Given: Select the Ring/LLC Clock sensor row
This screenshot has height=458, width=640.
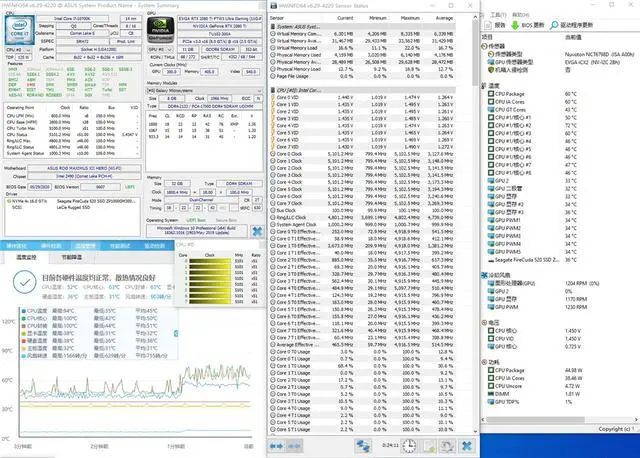Looking at the screenshot, I should (362, 218).
